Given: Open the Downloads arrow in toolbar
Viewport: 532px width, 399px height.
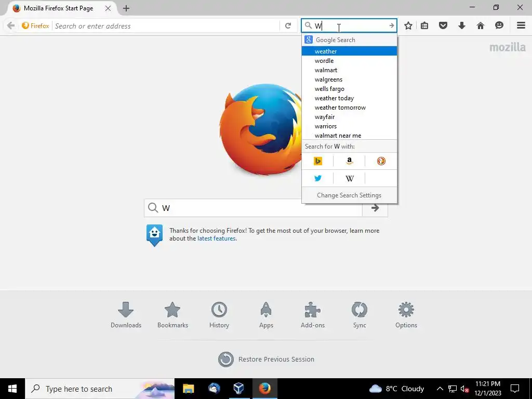Looking at the screenshot, I should 462,25.
